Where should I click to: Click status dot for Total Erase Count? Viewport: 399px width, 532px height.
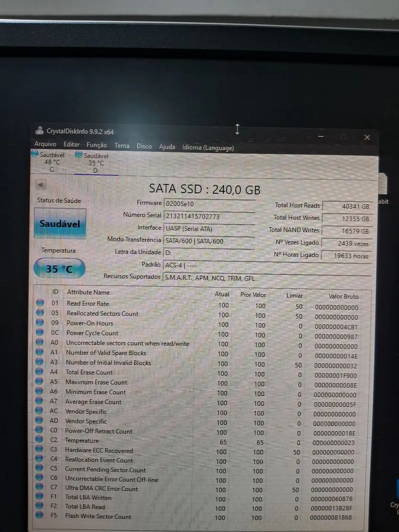point(39,371)
